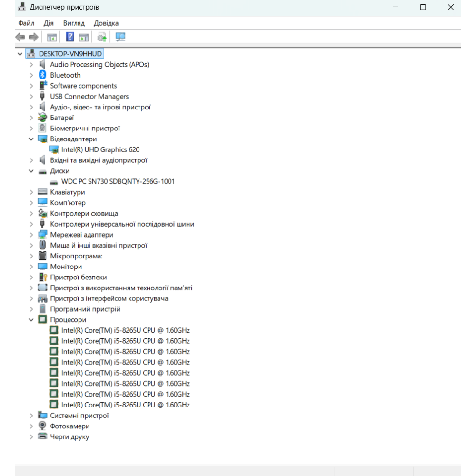Image resolution: width=476 pixels, height=476 pixels.
Task: Click Show/Hide console tree toolbar icon
Action: pos(52,37)
